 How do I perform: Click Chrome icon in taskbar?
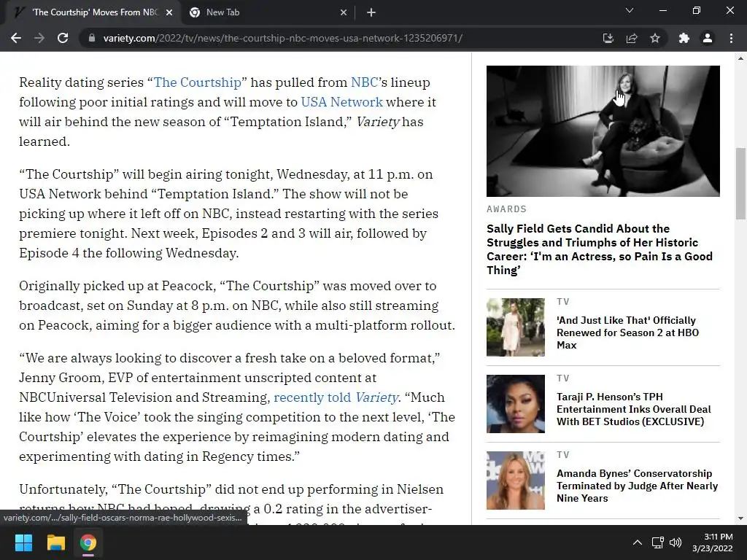(88, 542)
